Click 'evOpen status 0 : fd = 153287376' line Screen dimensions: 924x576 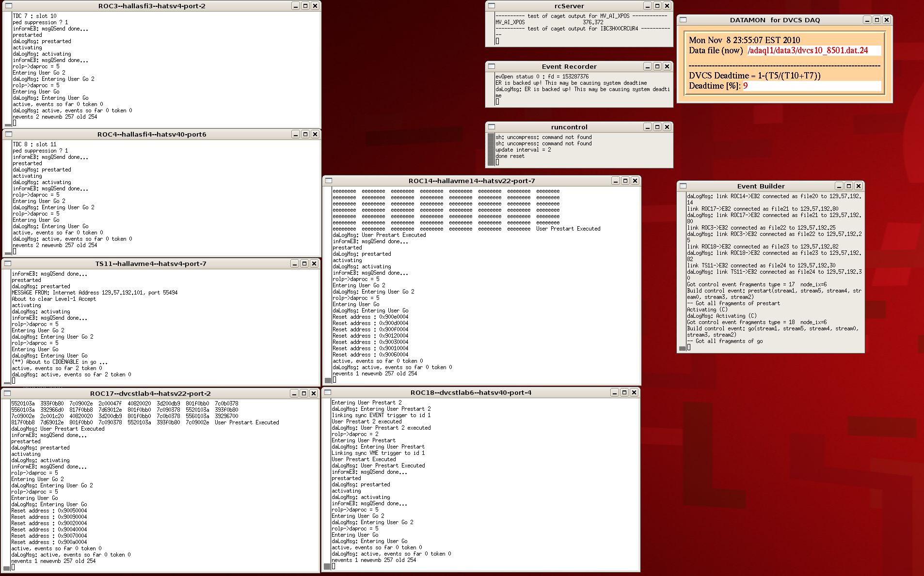542,77
